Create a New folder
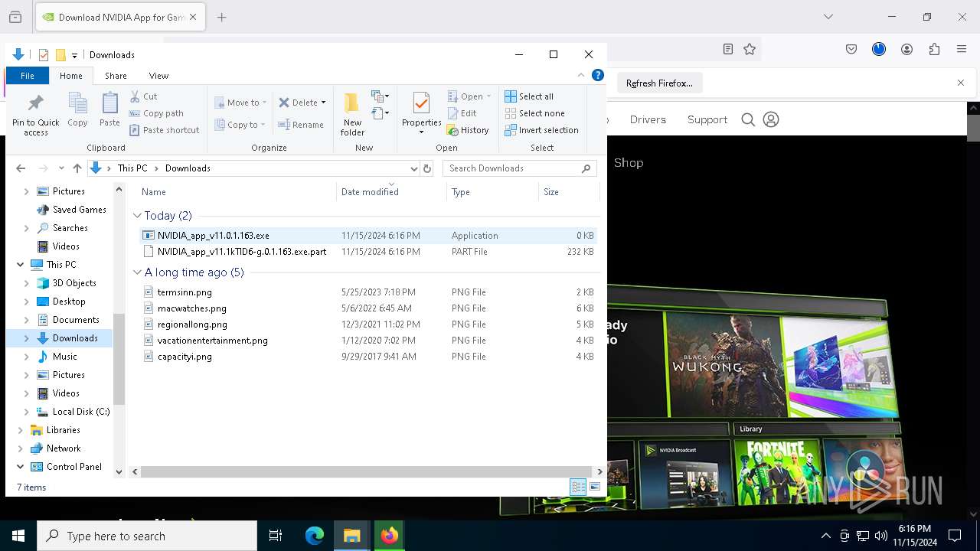This screenshot has height=551, width=980. point(352,115)
